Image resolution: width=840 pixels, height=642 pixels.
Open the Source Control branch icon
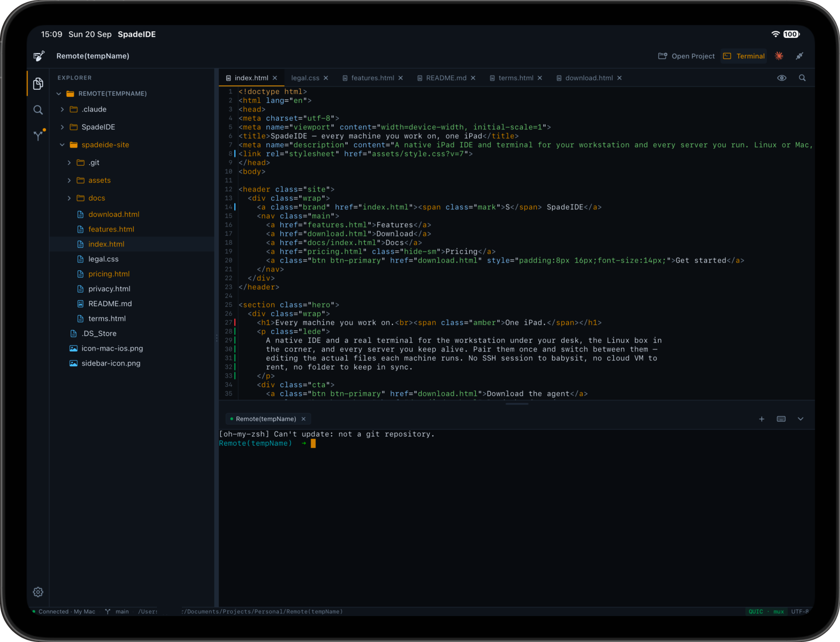pyautogui.click(x=38, y=135)
